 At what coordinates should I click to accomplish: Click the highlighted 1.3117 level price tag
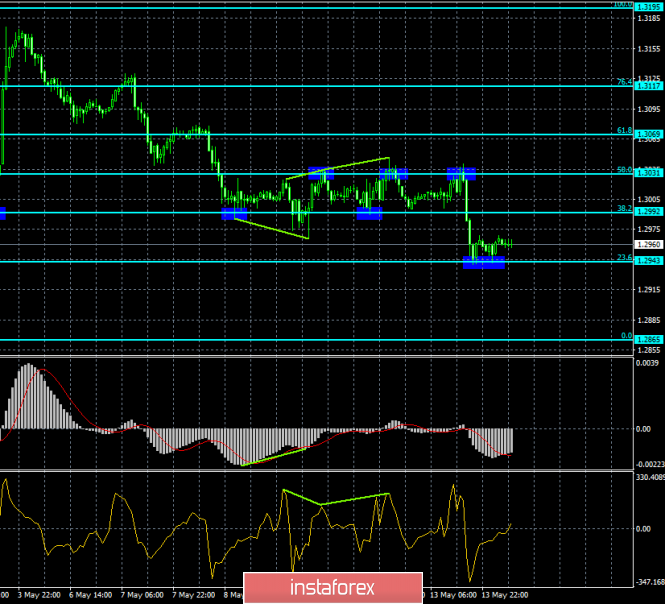point(649,86)
